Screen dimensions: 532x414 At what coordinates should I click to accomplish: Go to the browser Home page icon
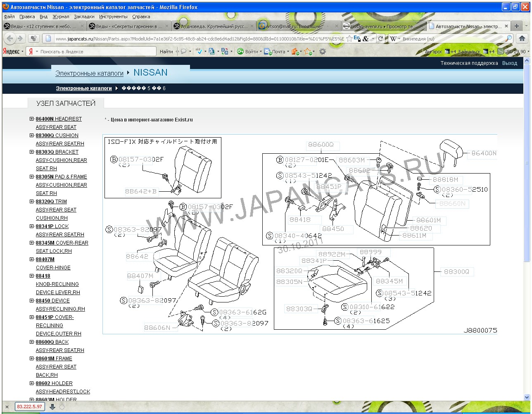[x=522, y=38]
